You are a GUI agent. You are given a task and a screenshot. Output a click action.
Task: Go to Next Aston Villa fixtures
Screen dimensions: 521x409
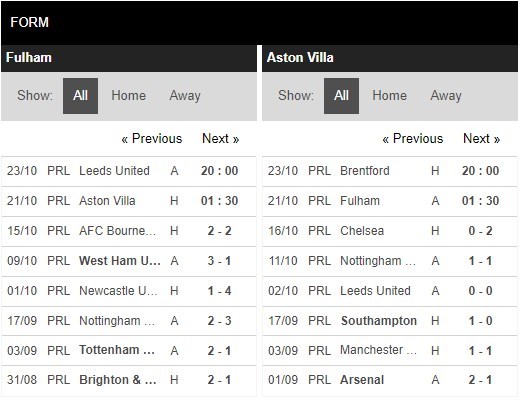click(x=482, y=138)
